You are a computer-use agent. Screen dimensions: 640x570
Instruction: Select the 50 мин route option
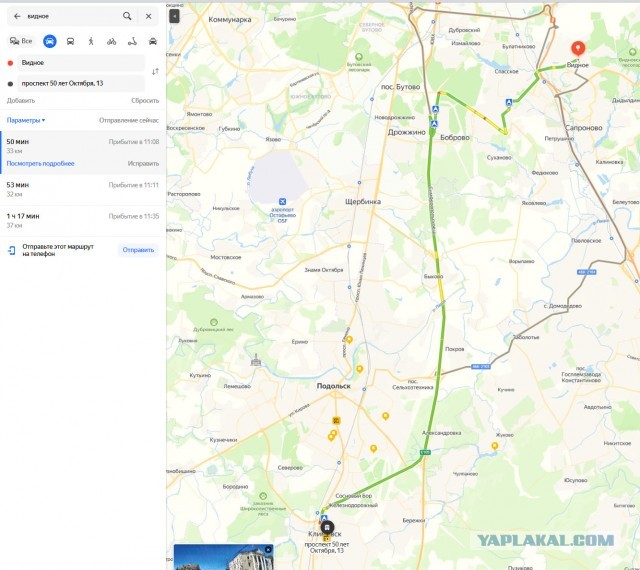(83, 152)
